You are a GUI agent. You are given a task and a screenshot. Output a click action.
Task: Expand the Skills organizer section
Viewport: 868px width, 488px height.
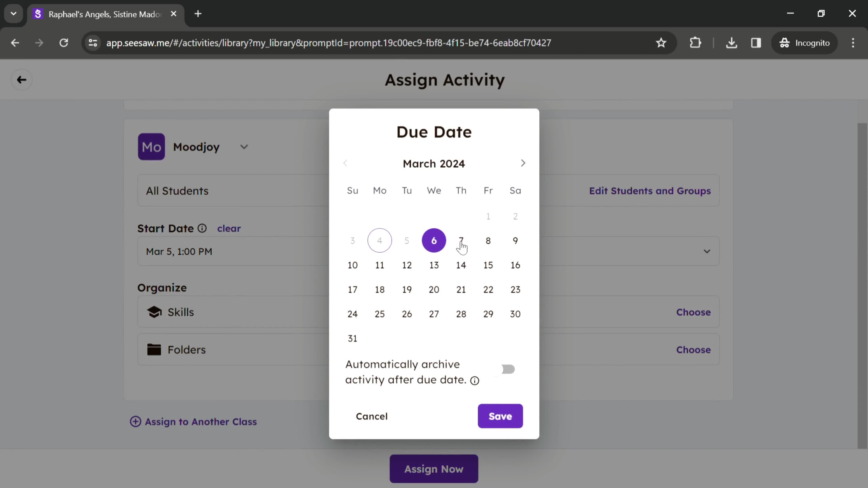[x=693, y=312]
